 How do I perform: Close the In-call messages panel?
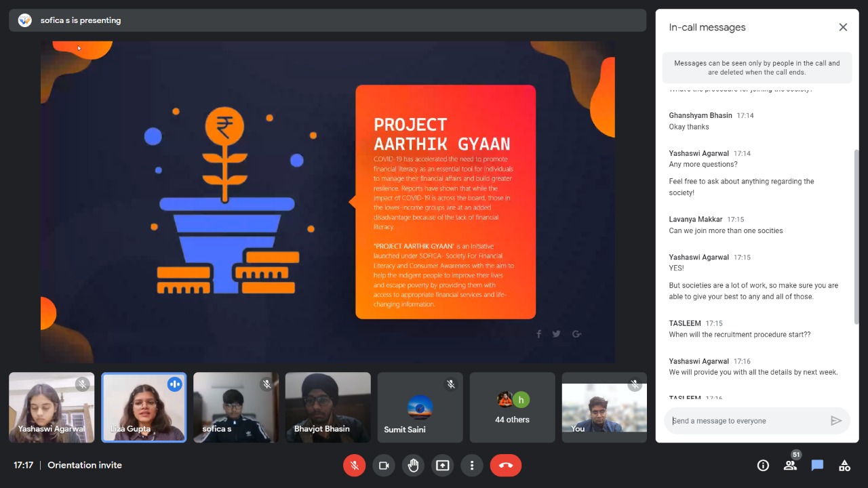[843, 27]
